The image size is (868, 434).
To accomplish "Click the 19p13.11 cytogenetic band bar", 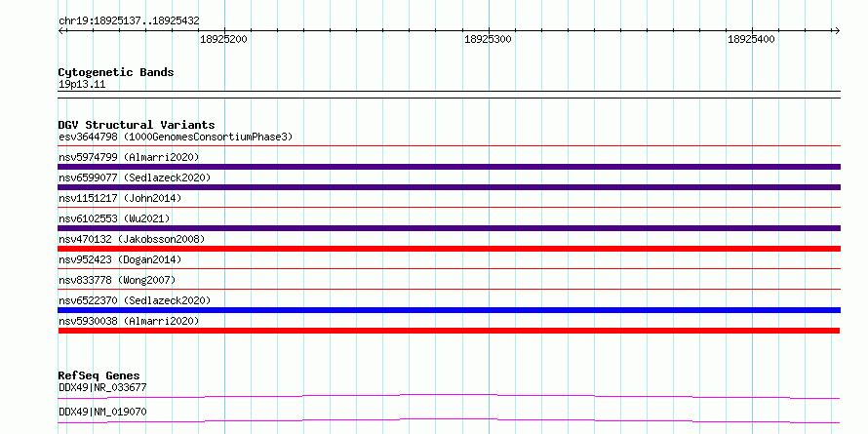I will (449, 94).
